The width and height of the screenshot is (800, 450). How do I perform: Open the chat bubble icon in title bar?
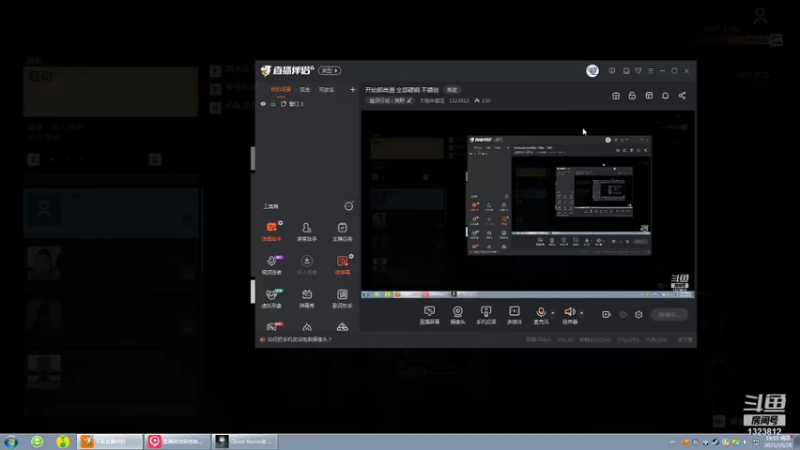[626, 71]
